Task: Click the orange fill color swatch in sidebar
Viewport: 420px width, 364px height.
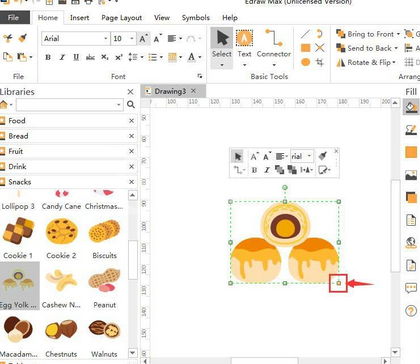Action: pos(411,152)
